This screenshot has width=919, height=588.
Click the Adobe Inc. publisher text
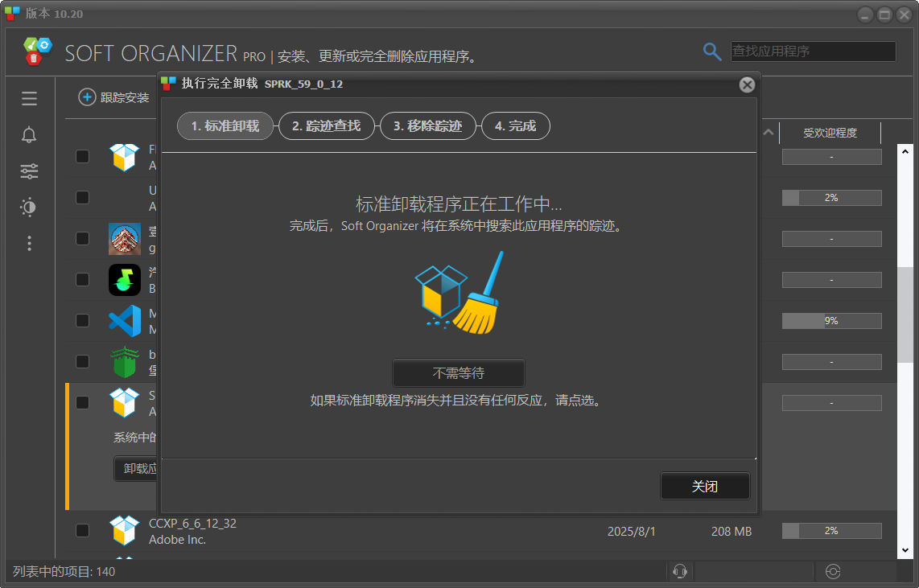(x=177, y=540)
